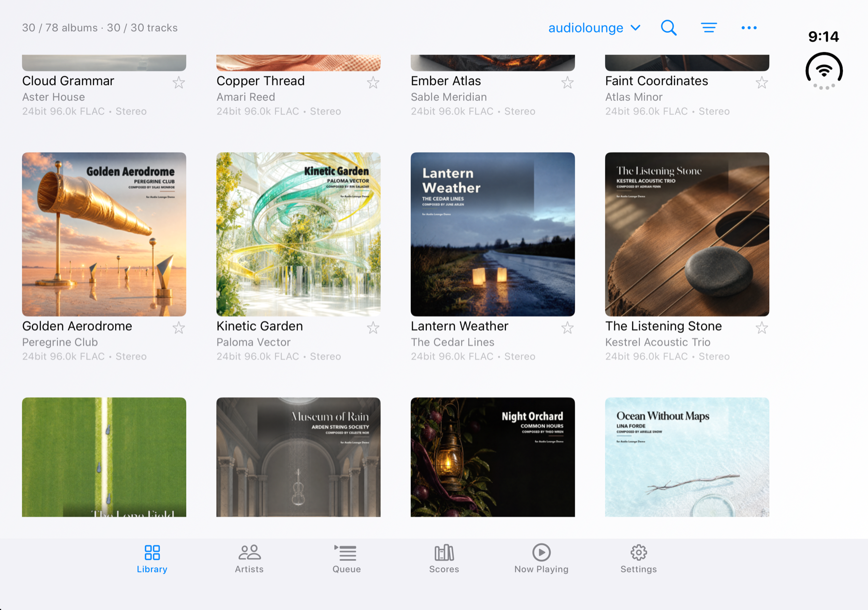Select the Night Orchard album cover
868x610 pixels.
pos(493,457)
